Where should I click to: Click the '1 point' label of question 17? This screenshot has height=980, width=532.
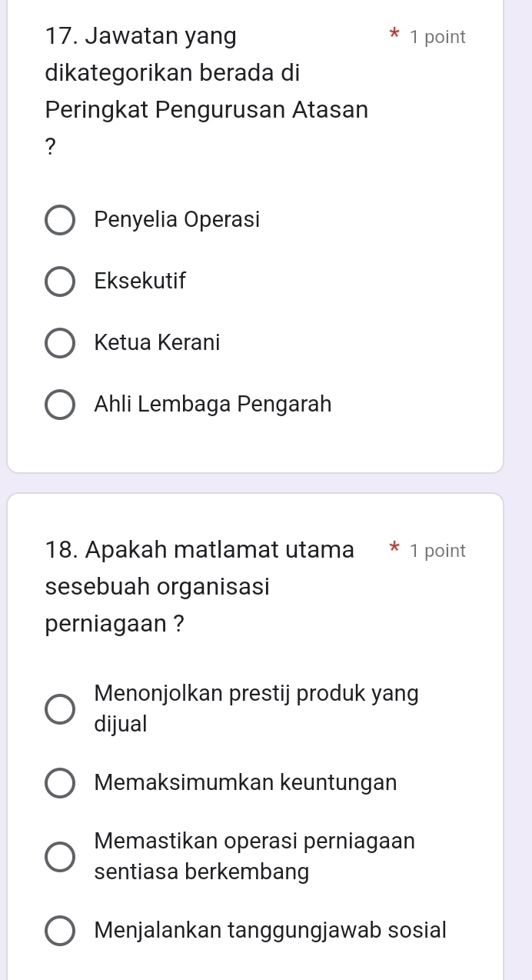[437, 37]
